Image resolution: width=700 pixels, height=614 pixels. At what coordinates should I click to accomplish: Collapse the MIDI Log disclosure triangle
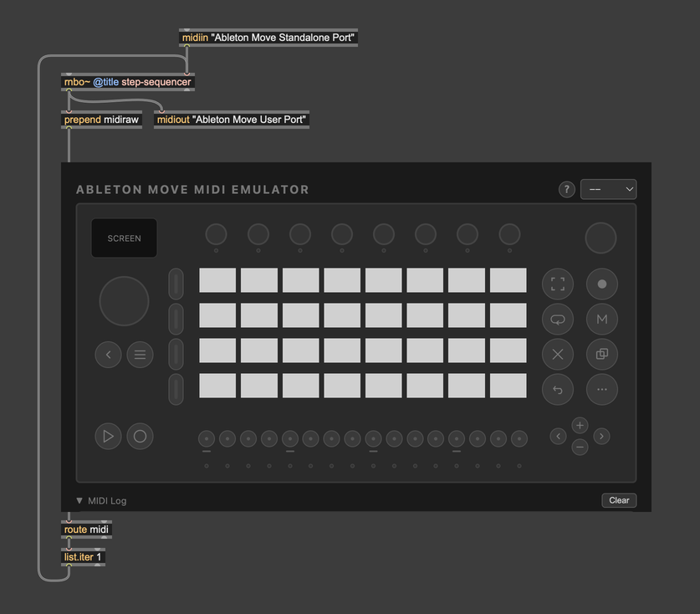[x=79, y=501]
